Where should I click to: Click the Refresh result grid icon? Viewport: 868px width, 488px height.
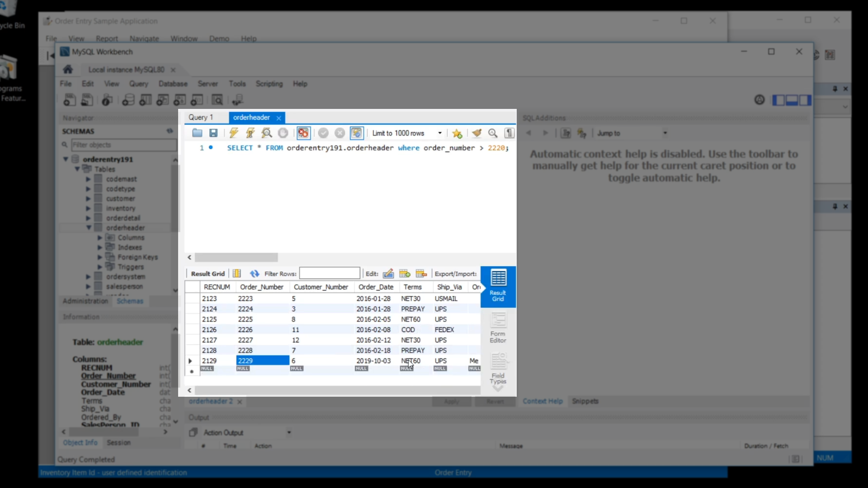(x=255, y=274)
